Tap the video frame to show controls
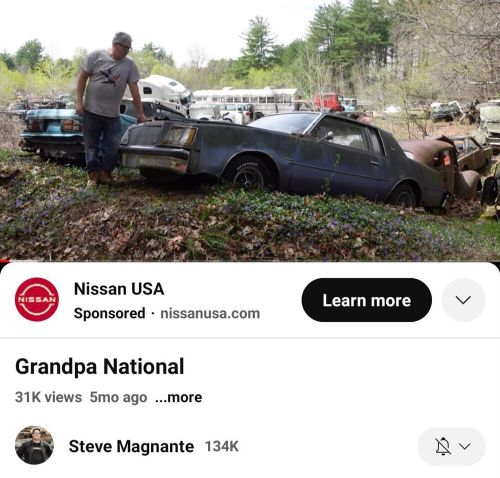This screenshot has width=500, height=478. (250, 130)
